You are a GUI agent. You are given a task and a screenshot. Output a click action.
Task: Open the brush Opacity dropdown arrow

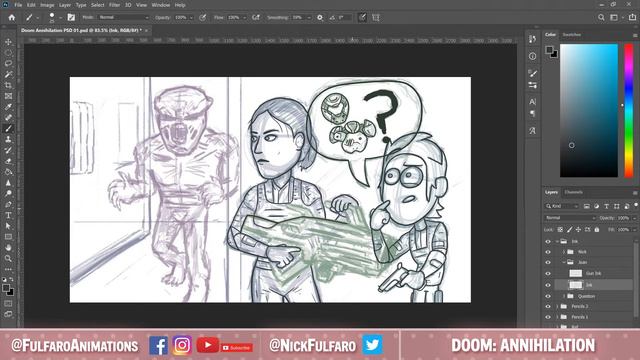point(191,18)
